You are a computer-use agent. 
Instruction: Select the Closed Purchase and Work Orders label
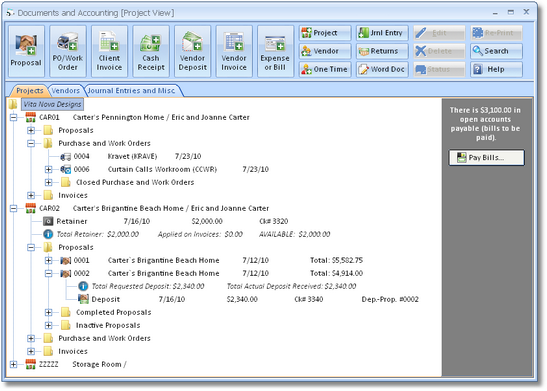click(x=135, y=182)
